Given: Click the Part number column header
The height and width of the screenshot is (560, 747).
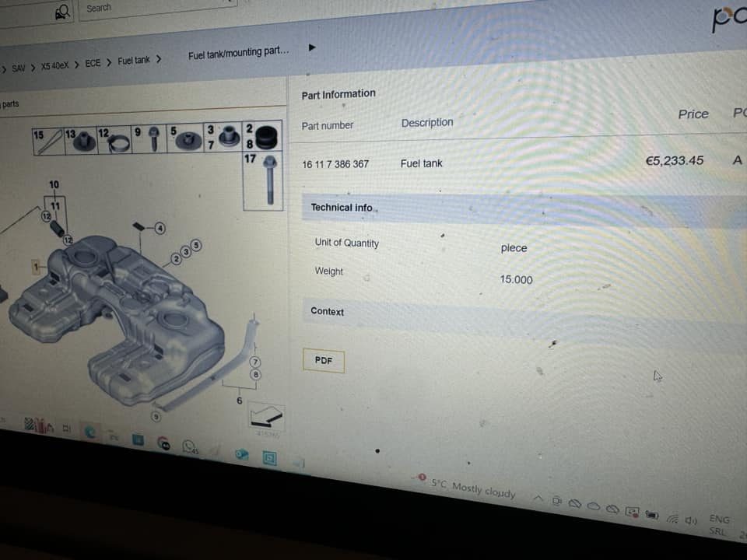Looking at the screenshot, I should 328,126.
